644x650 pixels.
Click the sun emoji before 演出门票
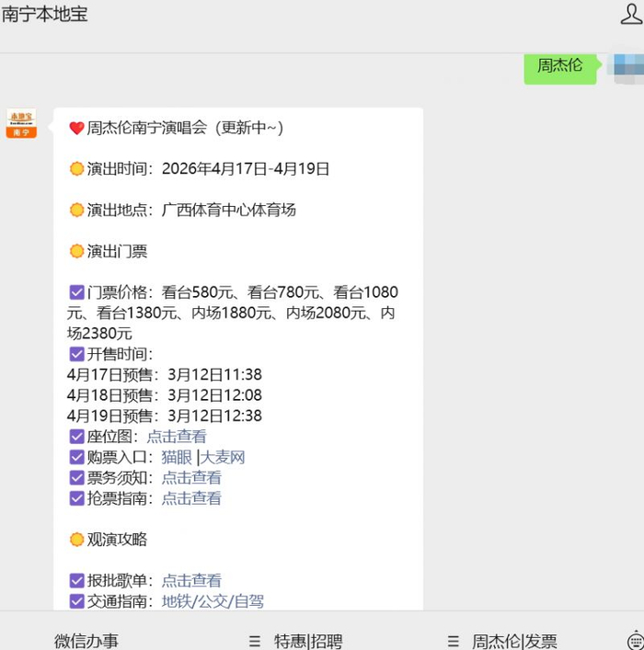point(76,251)
